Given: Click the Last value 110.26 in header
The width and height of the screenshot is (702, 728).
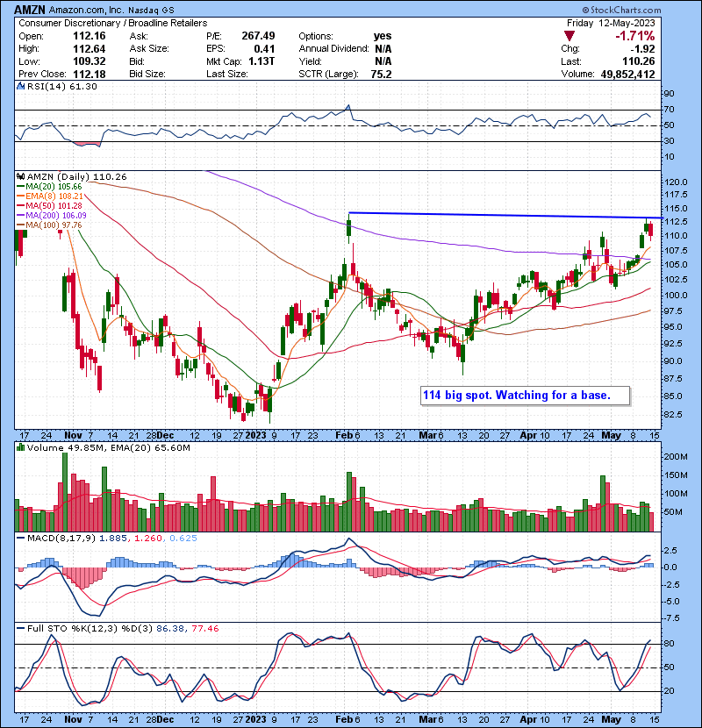Looking at the screenshot, I should (638, 61).
